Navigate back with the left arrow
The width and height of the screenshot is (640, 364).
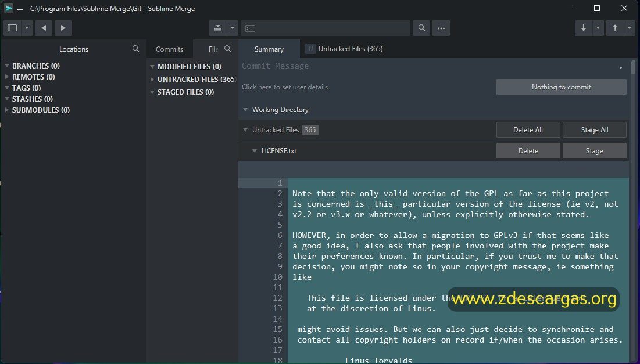click(x=44, y=28)
